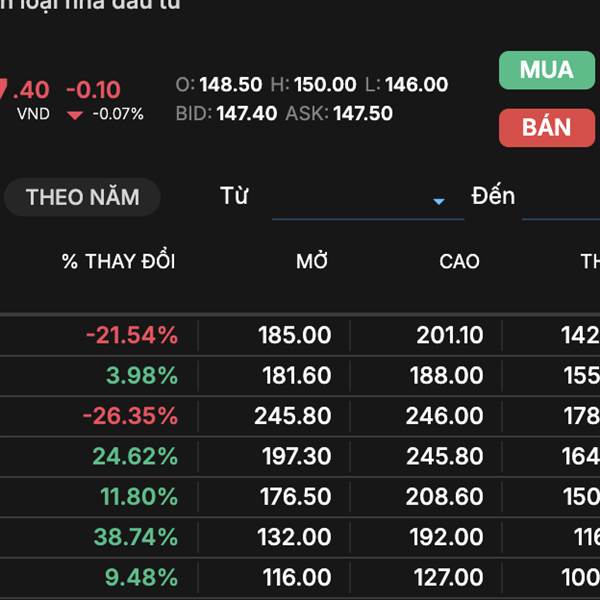Click the ASK price 147.50
The height and width of the screenshot is (600, 600).
pos(362,114)
